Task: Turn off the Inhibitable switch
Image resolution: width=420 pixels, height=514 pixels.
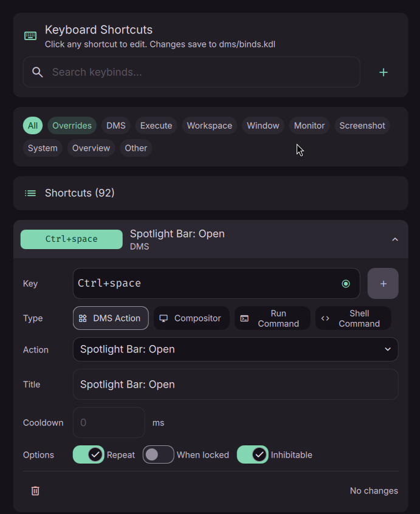Action: (252, 454)
